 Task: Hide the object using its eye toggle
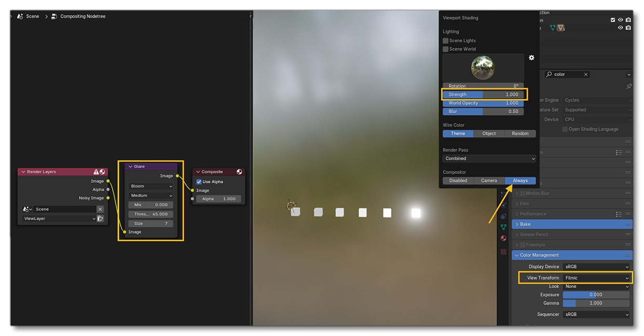[620, 28]
